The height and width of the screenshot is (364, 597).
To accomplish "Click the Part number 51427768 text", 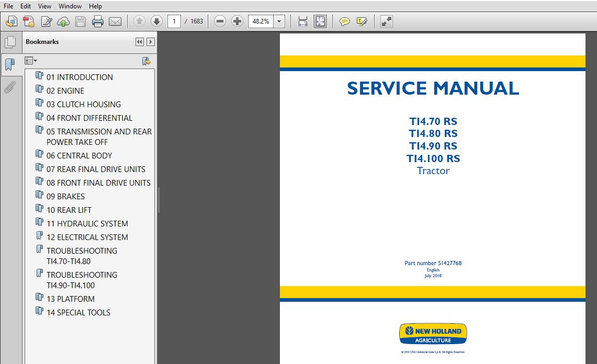I will tap(433, 263).
